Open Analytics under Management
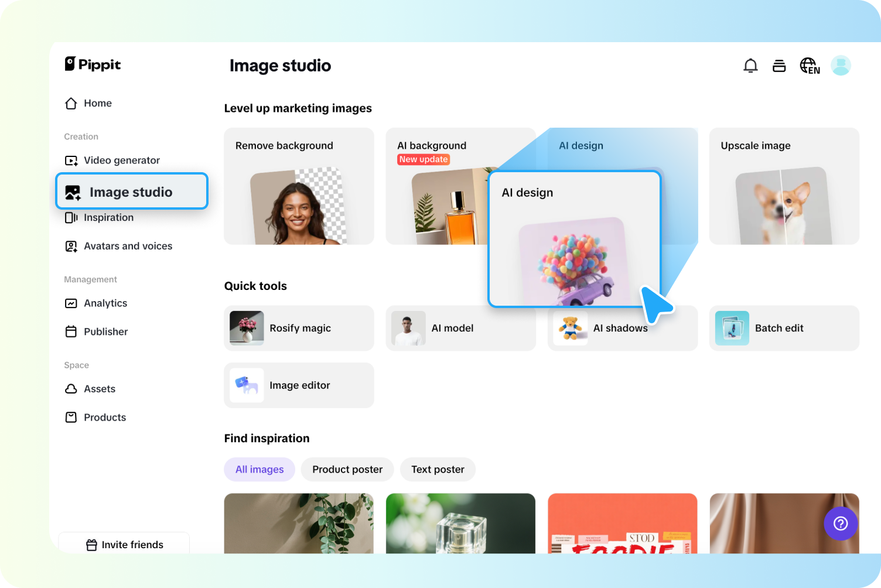Screen dimensions: 881x588 coord(105,303)
